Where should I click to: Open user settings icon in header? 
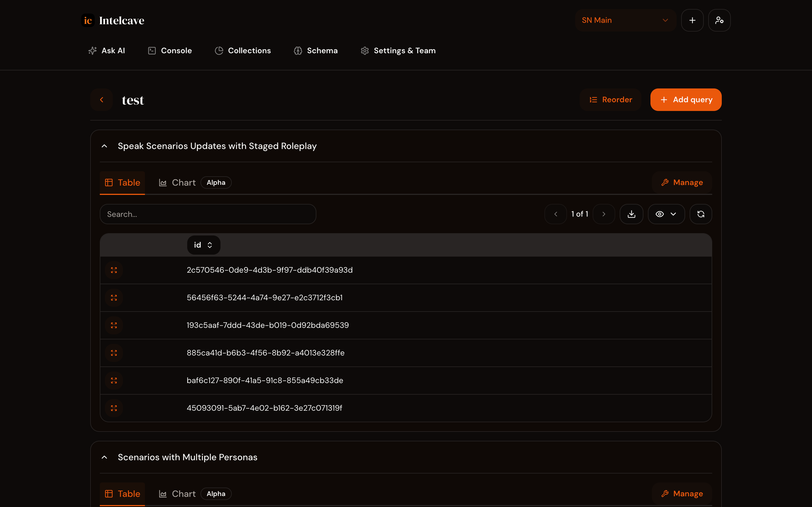coord(719,20)
